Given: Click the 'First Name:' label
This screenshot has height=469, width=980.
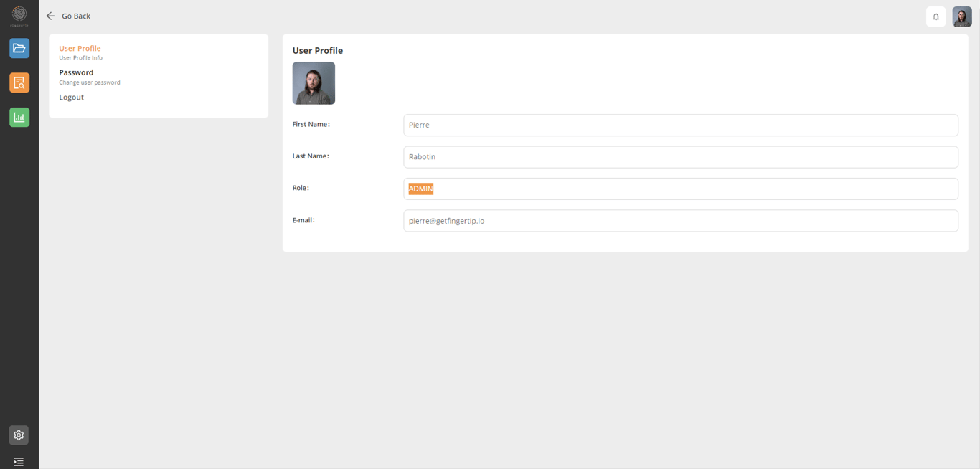Looking at the screenshot, I should pos(311,124).
